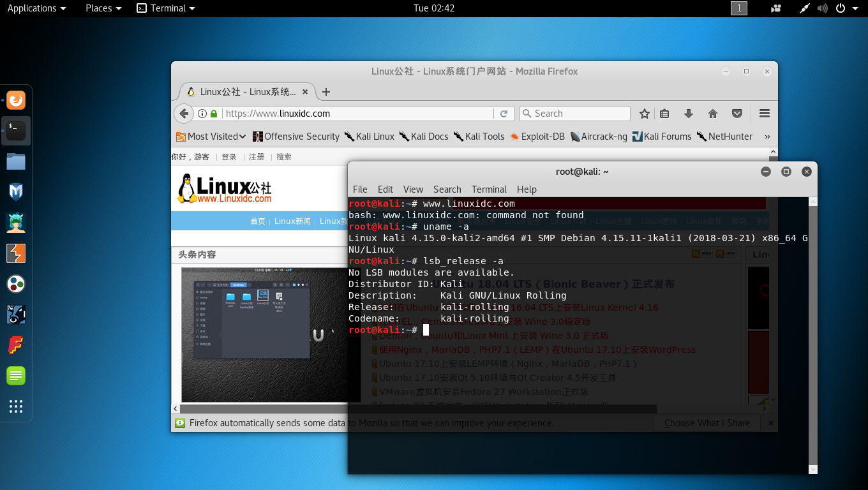Open the terminal Search menu
The image size is (868, 490).
pyautogui.click(x=447, y=189)
